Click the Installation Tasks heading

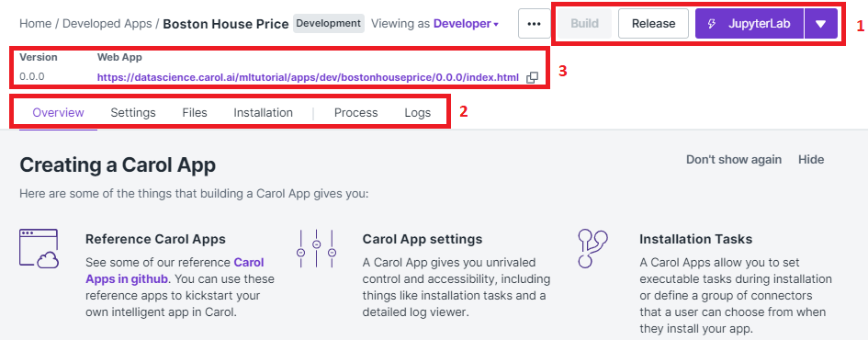pos(696,239)
